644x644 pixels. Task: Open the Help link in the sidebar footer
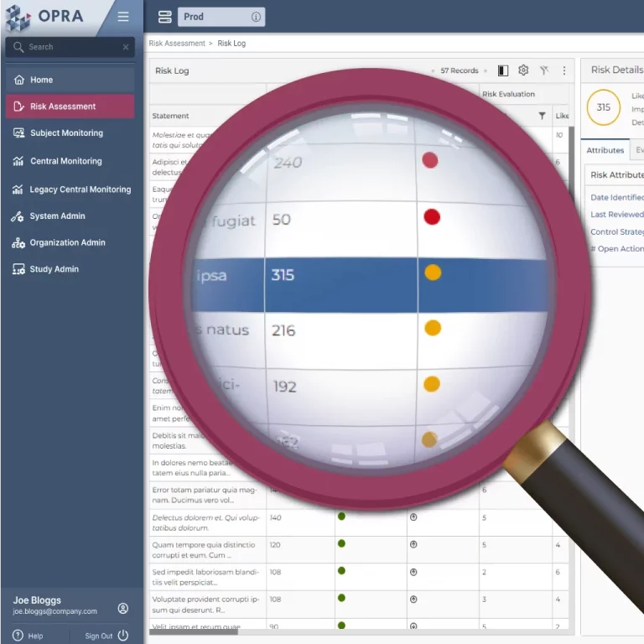point(29,636)
